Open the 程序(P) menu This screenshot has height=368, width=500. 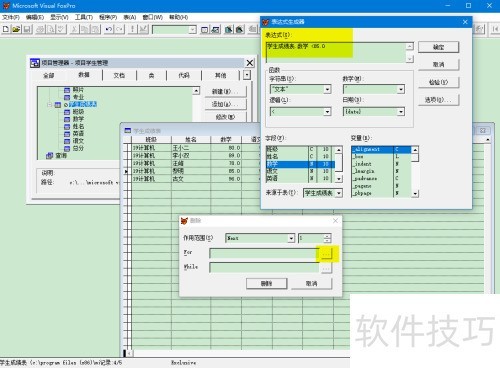click(108, 17)
